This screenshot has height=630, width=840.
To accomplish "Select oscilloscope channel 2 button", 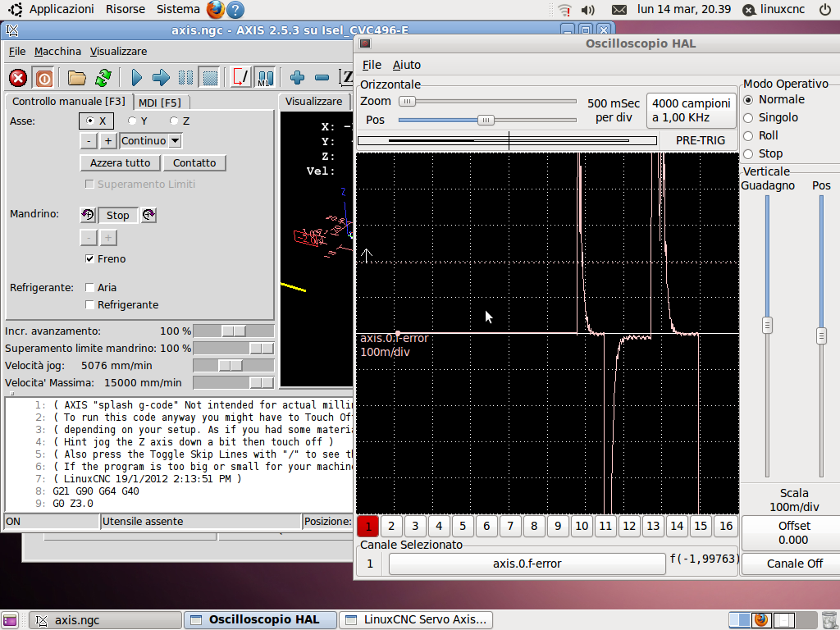I will [391, 526].
